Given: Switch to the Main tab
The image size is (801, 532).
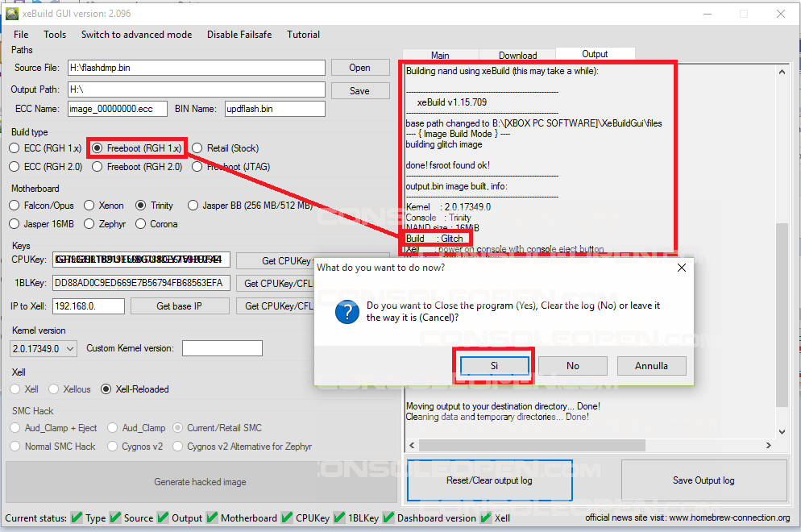Looking at the screenshot, I should (440, 56).
